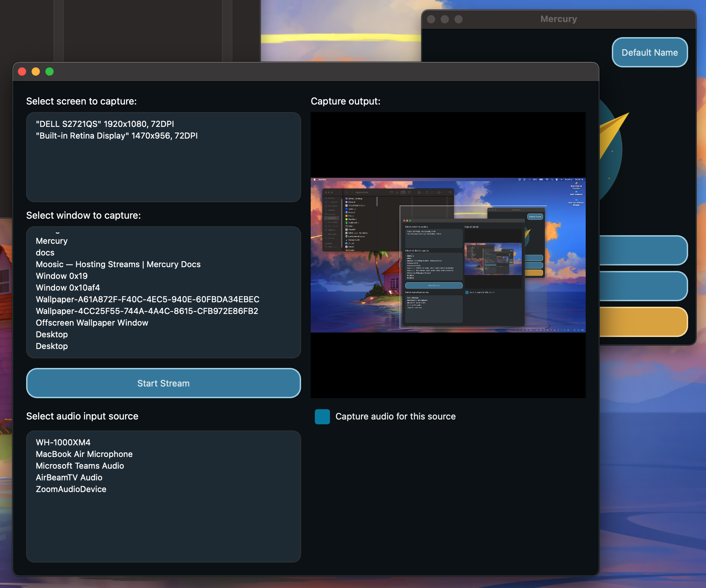The image size is (706, 588).
Task: Click the green fullscreen window button
Action: 49,72
